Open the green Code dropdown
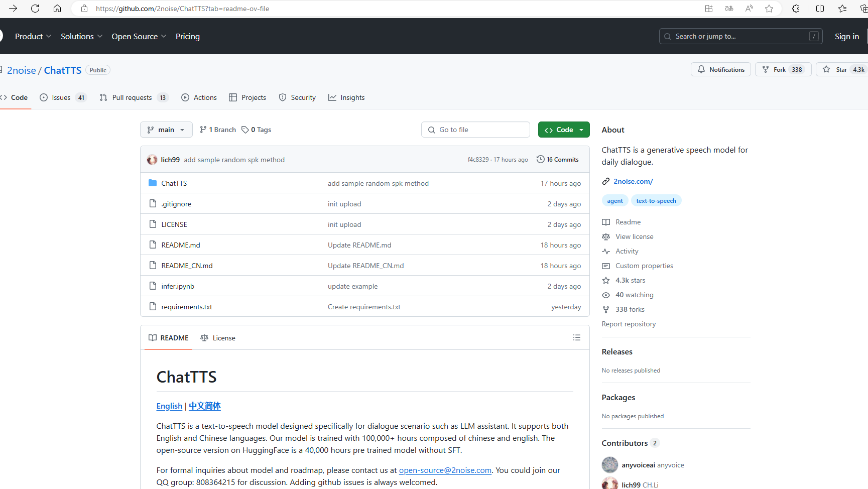The height and width of the screenshot is (489, 868). [564, 130]
